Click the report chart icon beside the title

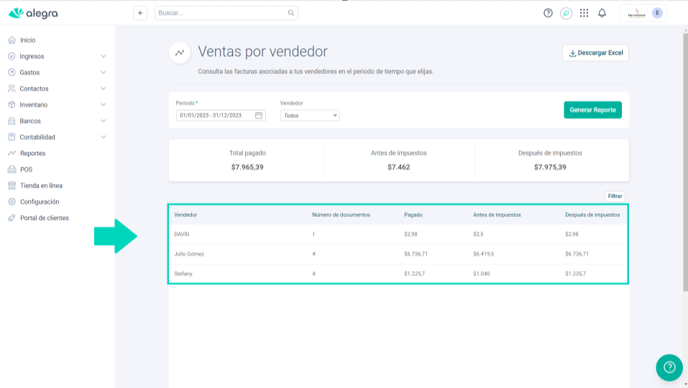(180, 53)
